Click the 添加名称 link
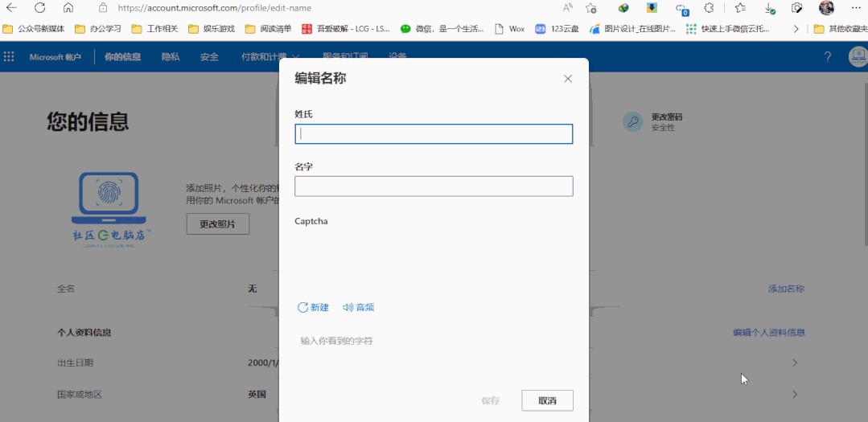This screenshot has height=422, width=868. [785, 289]
